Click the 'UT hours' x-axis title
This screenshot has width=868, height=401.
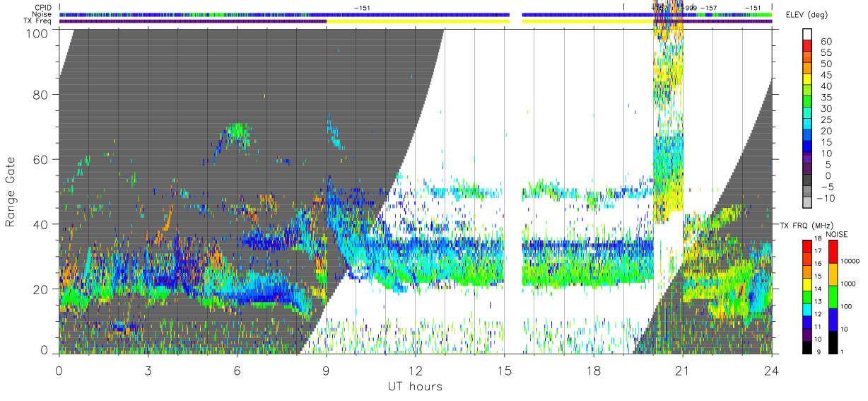coord(415,387)
